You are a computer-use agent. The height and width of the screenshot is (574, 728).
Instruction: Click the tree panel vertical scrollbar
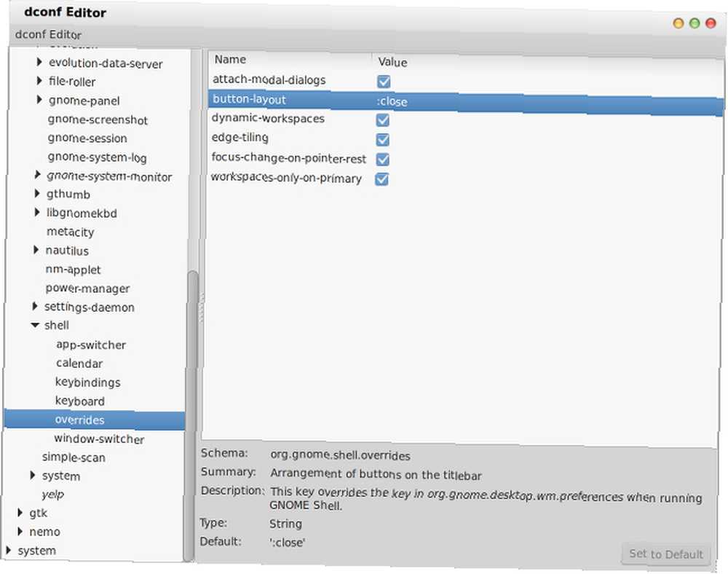pyautogui.click(x=191, y=416)
